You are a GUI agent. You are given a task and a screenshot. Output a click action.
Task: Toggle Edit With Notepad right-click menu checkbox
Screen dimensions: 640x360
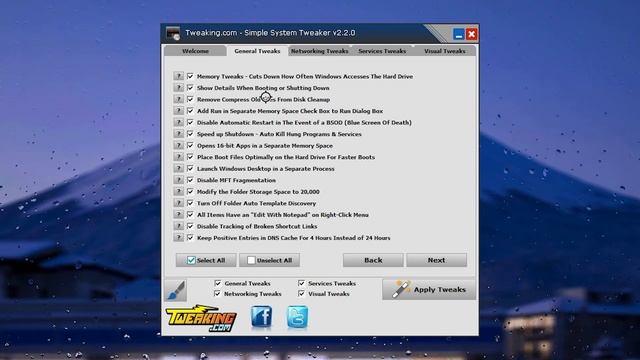point(190,214)
